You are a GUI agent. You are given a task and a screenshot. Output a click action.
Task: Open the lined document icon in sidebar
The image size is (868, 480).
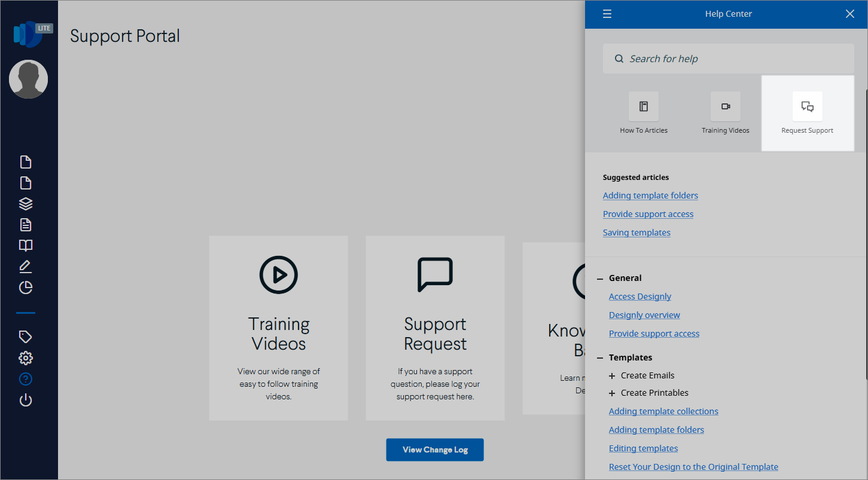pyautogui.click(x=26, y=225)
